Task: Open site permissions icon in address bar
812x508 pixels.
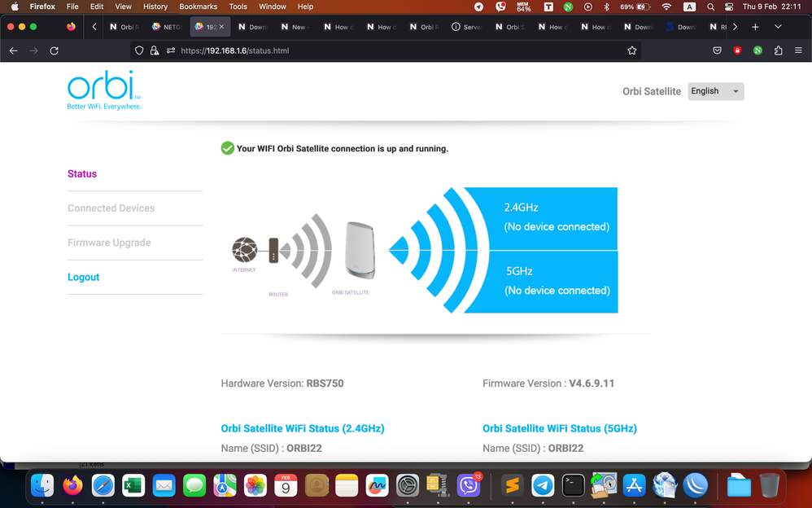Action: pyautogui.click(x=170, y=50)
